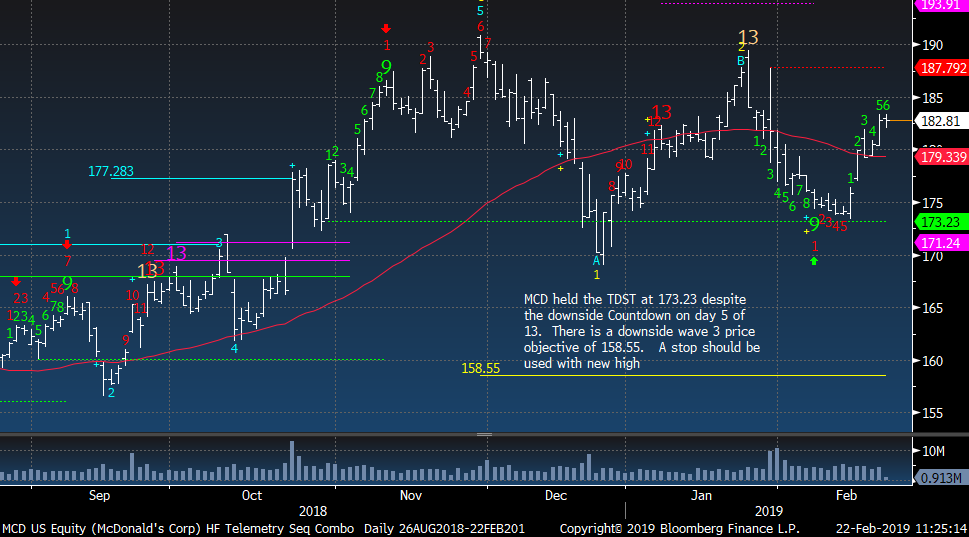The height and width of the screenshot is (537, 969).
Task: Select the green 9 setup marker in late October
Action: (387, 66)
